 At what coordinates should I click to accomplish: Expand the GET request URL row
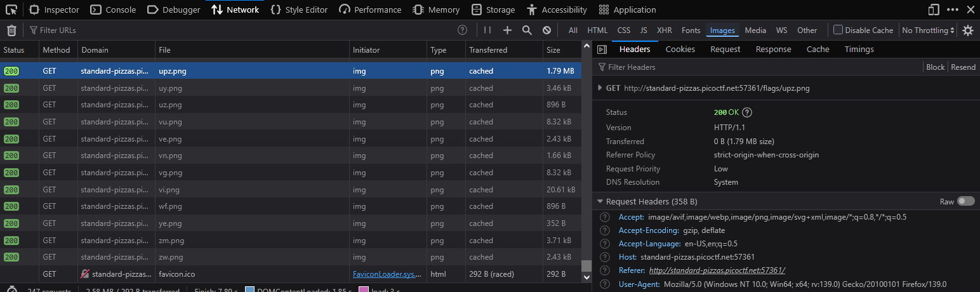[600, 88]
